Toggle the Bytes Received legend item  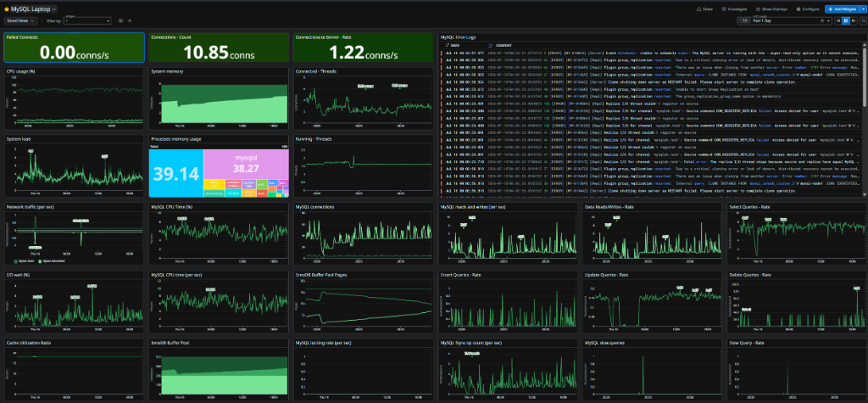[x=53, y=260]
